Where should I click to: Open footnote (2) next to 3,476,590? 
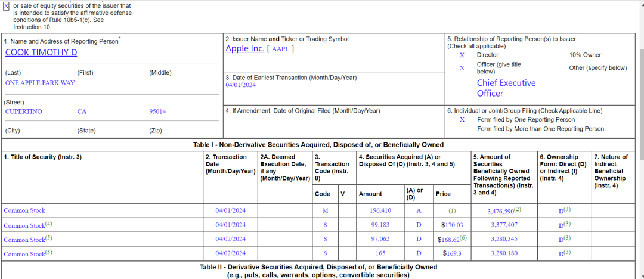[518, 209]
